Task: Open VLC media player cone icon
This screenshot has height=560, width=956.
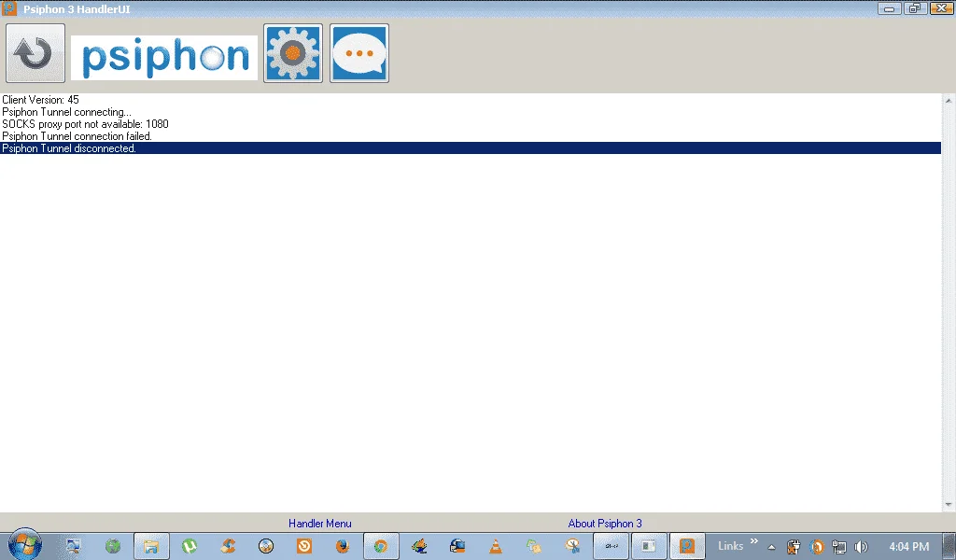Action: (496, 546)
